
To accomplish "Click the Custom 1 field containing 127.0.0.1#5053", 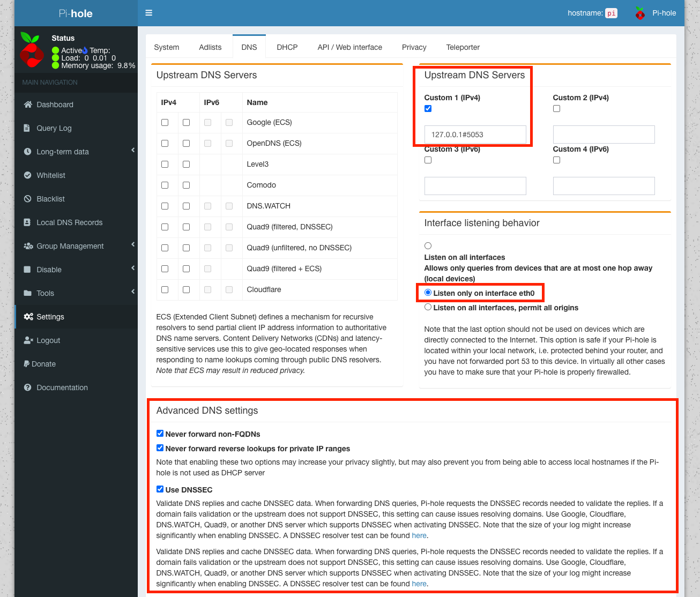I will (x=475, y=135).
